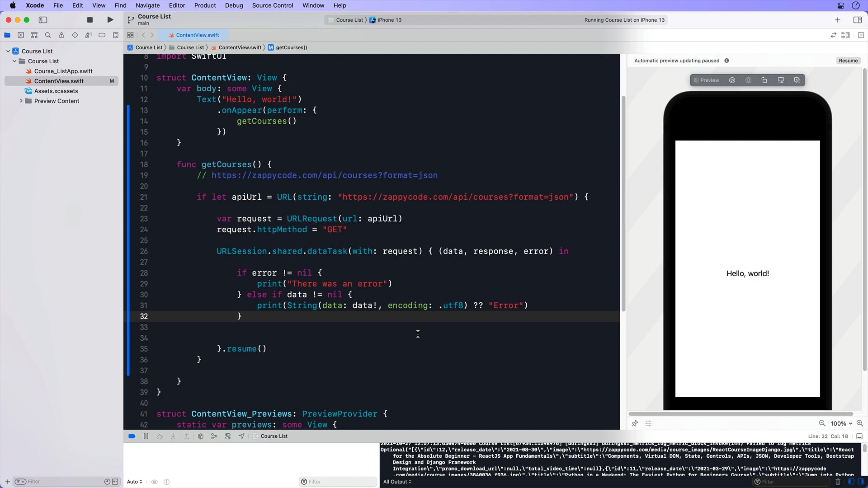Image resolution: width=868 pixels, height=488 pixels.
Task: Run the Course List scheme
Action: point(110,20)
